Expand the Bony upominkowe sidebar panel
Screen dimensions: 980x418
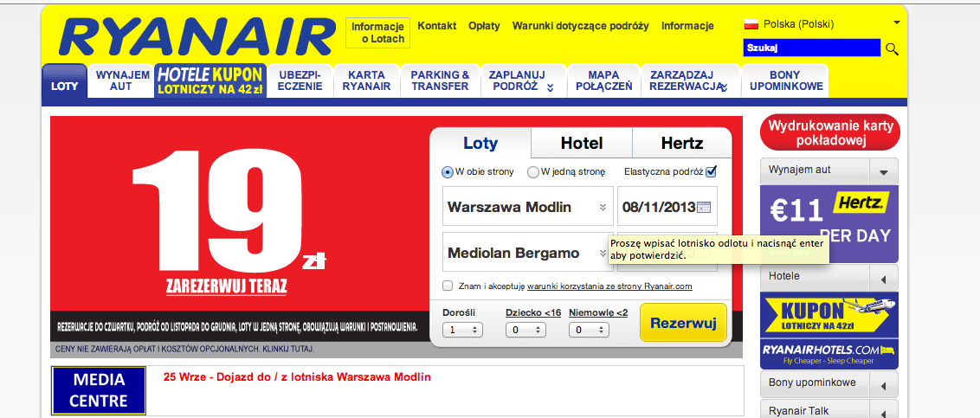tap(884, 384)
